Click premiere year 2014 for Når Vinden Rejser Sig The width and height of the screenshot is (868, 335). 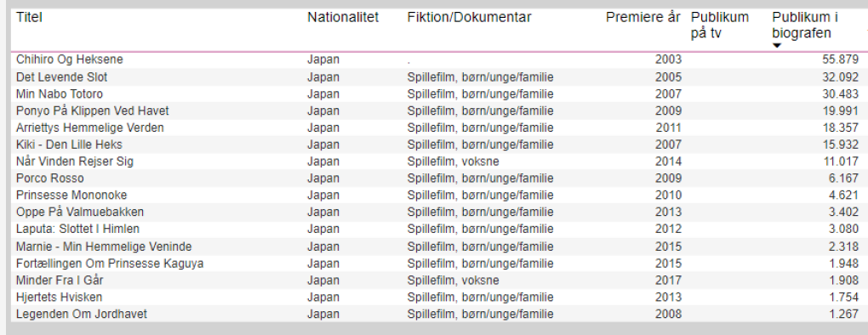(668, 162)
